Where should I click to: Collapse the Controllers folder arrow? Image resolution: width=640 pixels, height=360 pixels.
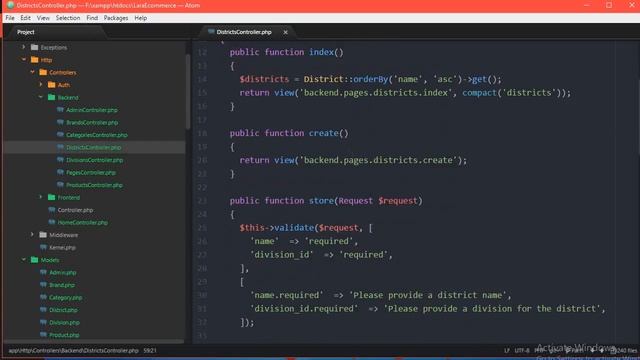click(x=32, y=72)
